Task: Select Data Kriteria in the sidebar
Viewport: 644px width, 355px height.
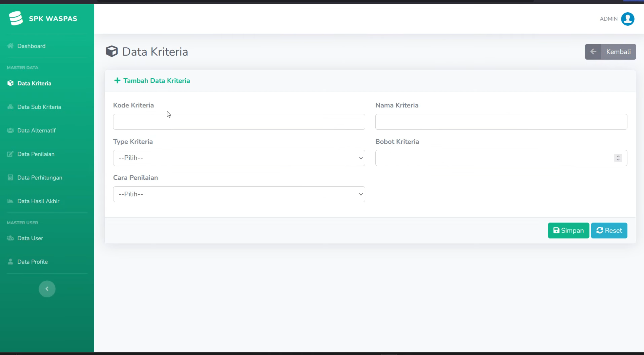Action: pos(34,83)
